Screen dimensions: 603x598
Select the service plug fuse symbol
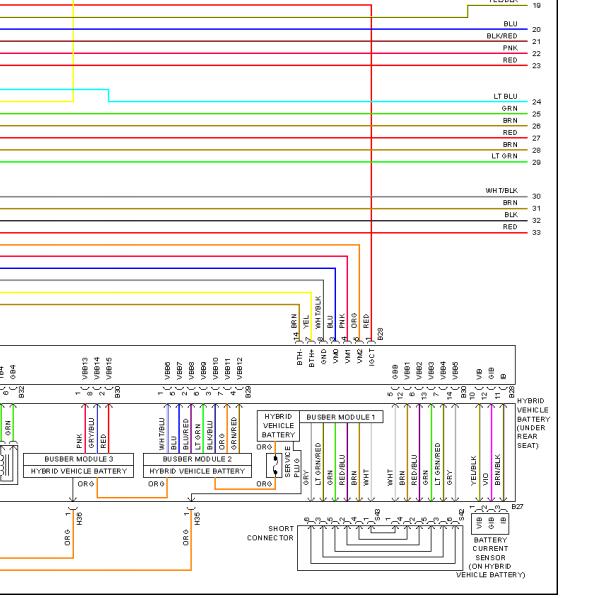[x=275, y=465]
